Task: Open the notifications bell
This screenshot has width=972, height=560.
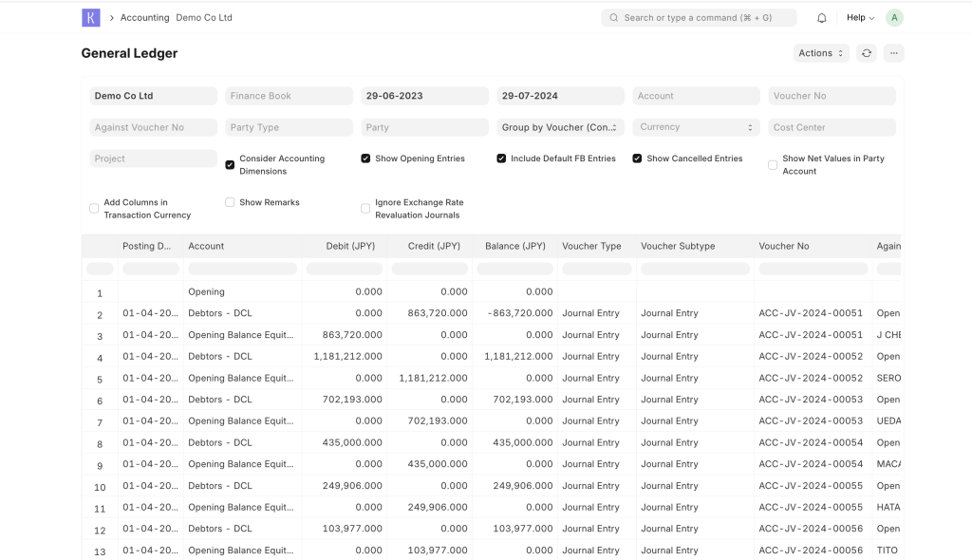Action: pyautogui.click(x=821, y=18)
